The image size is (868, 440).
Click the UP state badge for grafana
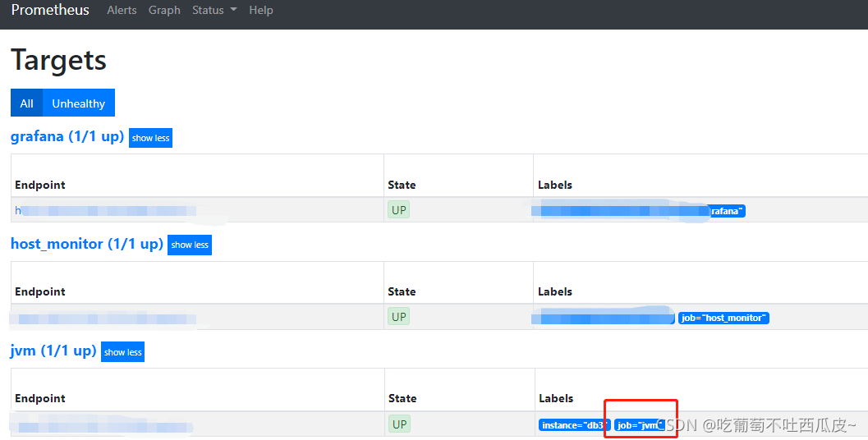(x=398, y=210)
